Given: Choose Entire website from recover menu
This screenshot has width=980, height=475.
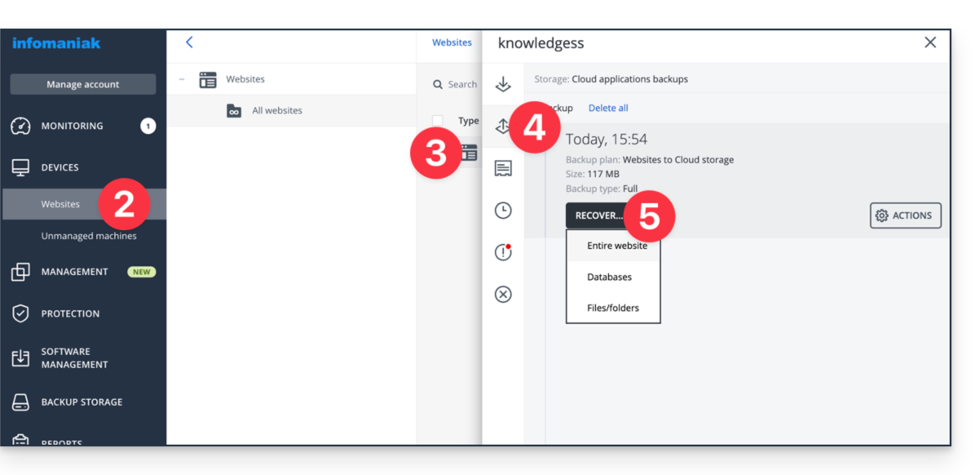Looking at the screenshot, I should [x=616, y=246].
